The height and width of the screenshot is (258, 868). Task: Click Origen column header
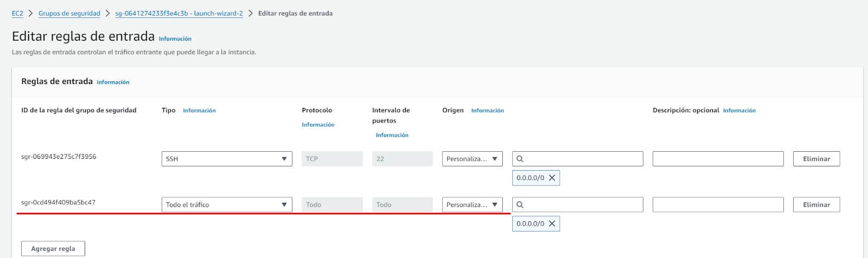tap(453, 111)
